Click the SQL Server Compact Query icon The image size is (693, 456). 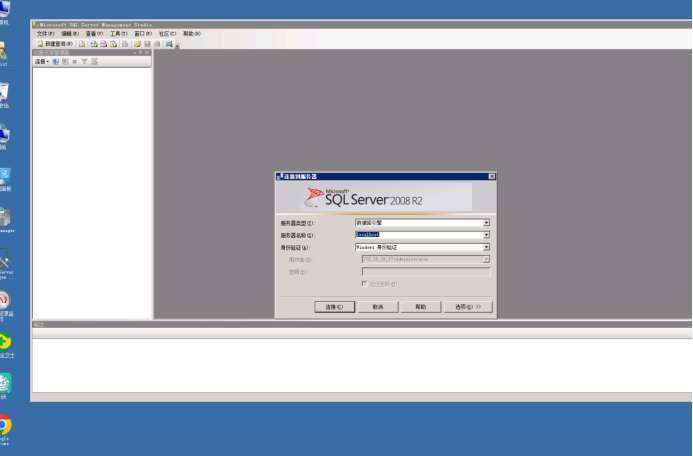(125, 44)
